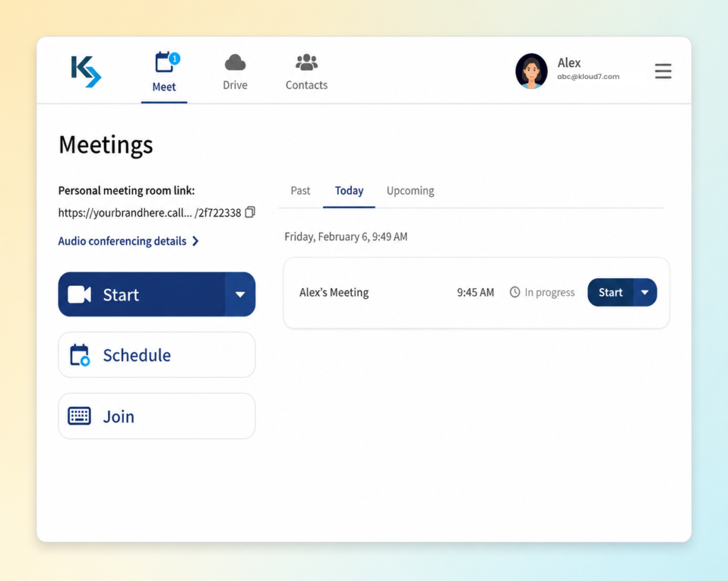Expand Audio conferencing details chevron
This screenshot has height=581, width=728.
(196, 241)
